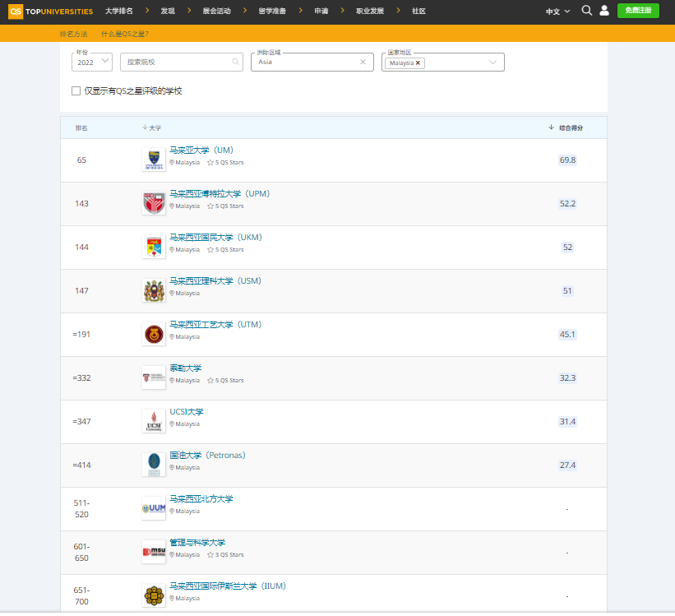Click the 32.3 overall score for Taylor's

(567, 377)
